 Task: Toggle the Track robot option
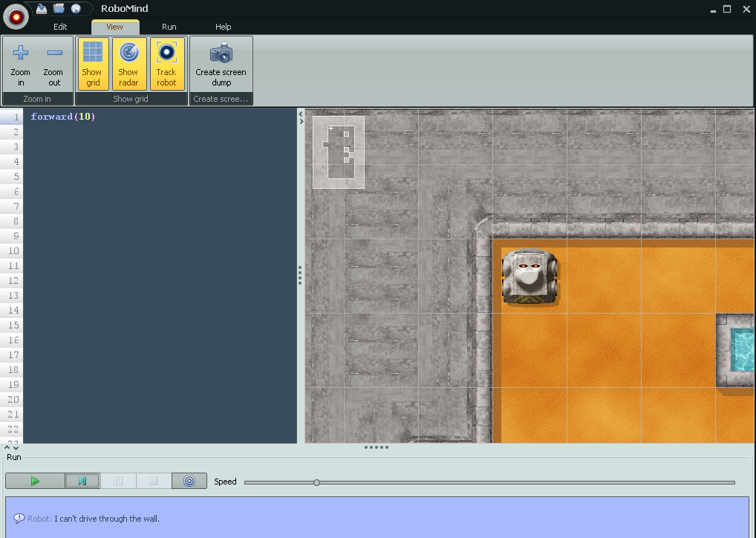[167, 64]
